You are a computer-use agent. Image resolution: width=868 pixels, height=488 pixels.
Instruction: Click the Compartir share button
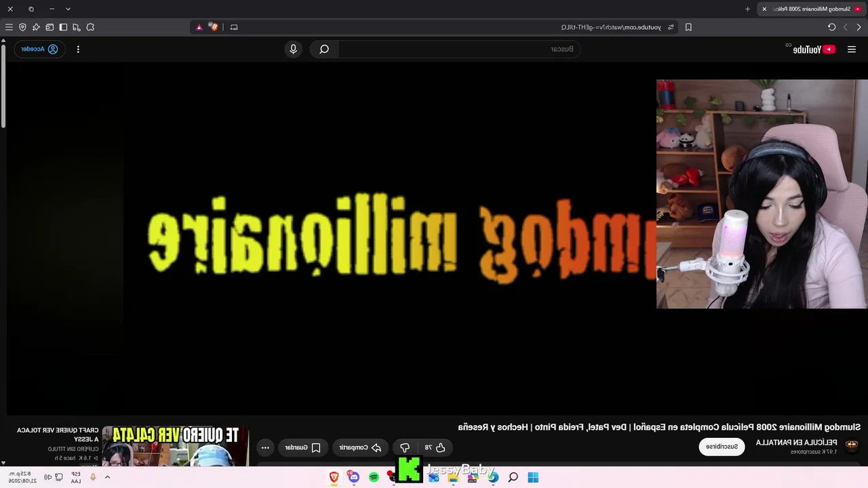click(360, 447)
